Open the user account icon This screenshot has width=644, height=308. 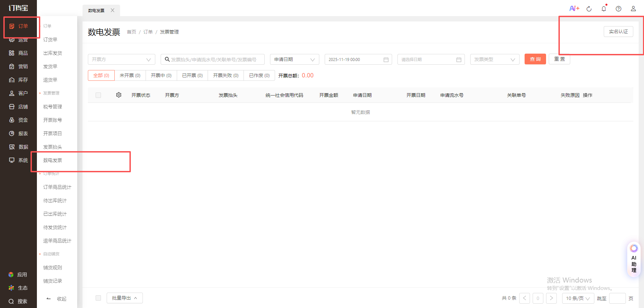click(x=633, y=9)
